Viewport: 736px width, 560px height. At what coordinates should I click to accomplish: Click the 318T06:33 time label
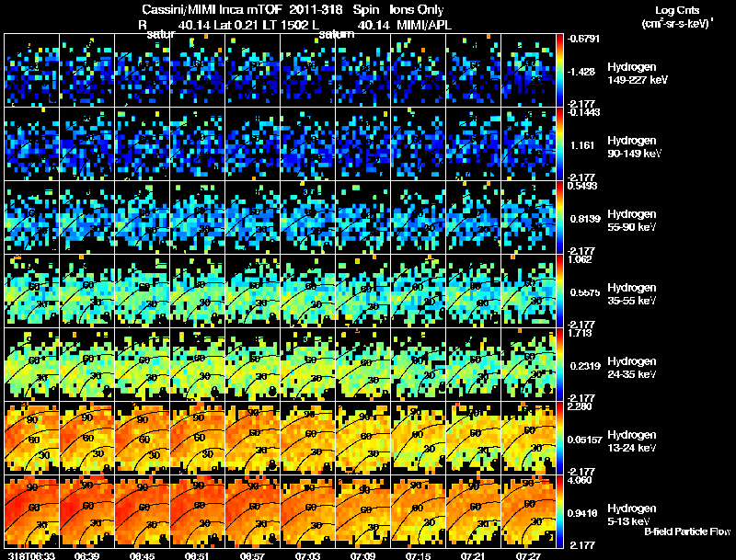coord(31,555)
